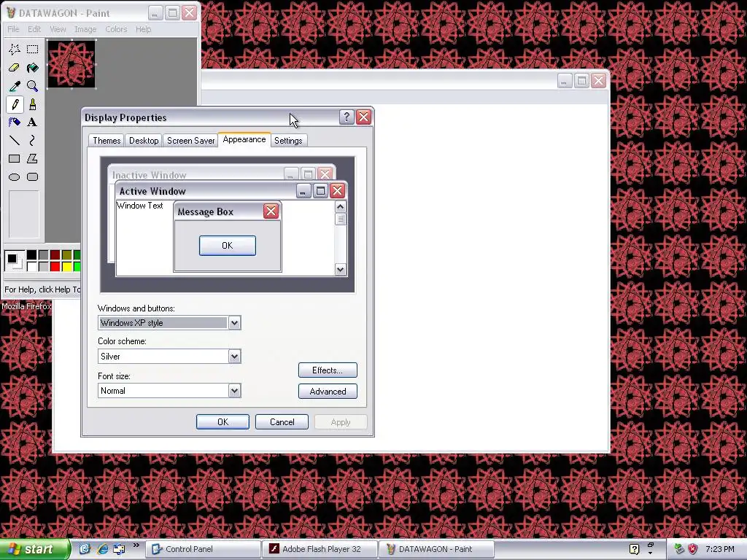Pick the bright red swatch in Paint palette
The height and width of the screenshot is (560, 747).
coord(55,267)
